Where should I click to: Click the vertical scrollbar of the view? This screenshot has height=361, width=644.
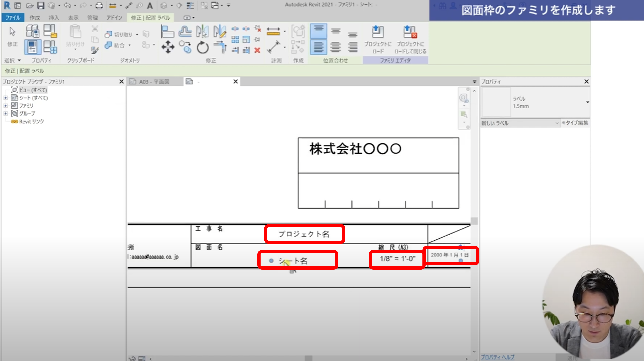474,221
